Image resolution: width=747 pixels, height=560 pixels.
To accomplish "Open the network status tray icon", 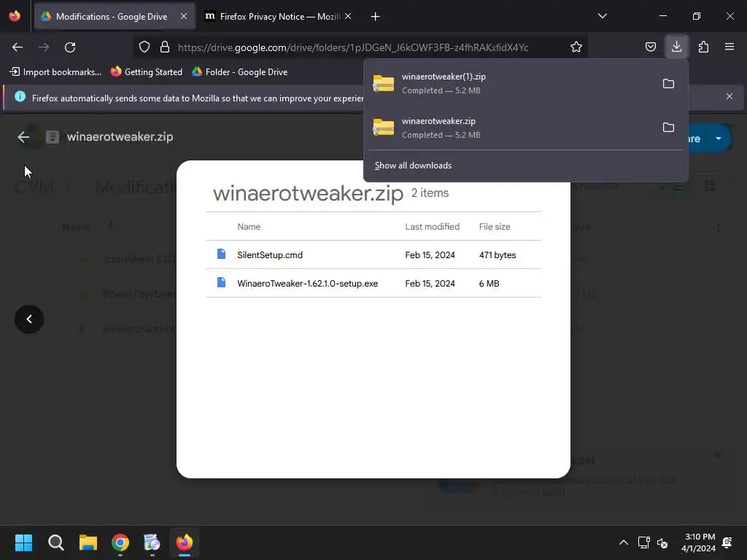I will click(x=643, y=542).
